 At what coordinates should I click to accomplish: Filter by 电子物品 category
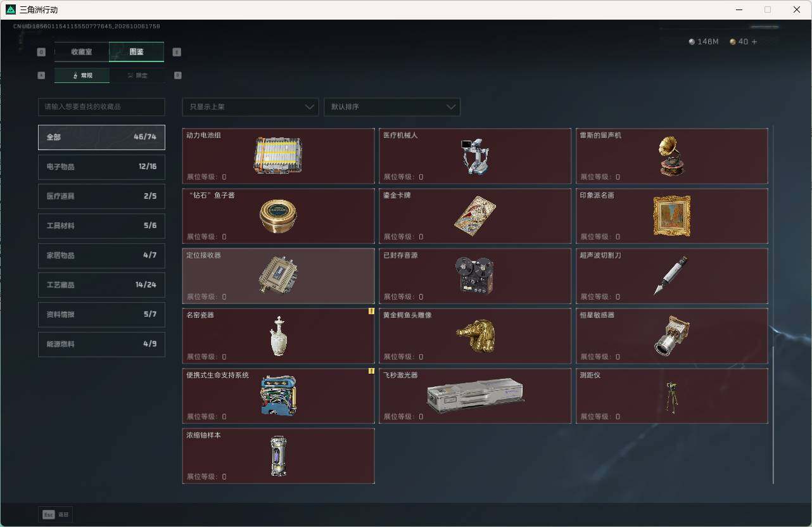(x=101, y=167)
